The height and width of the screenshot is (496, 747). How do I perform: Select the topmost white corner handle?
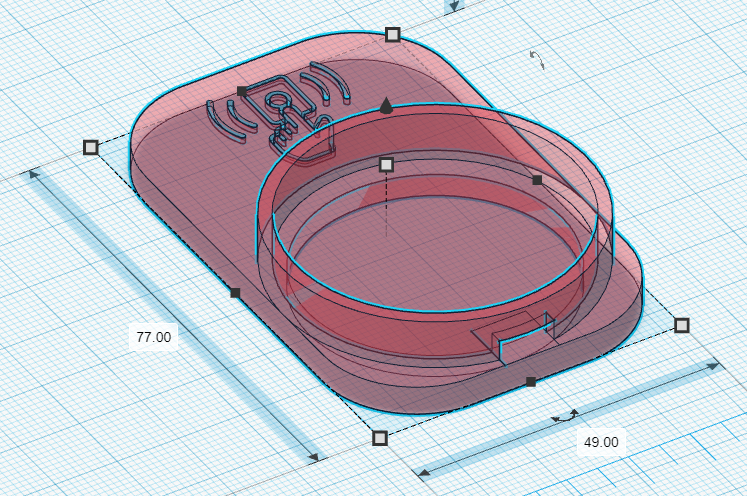(393, 35)
